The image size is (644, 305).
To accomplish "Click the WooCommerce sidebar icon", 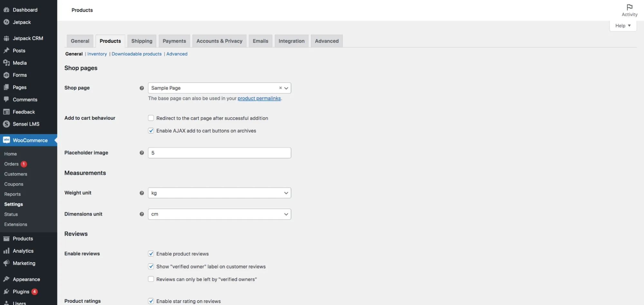I will tap(6, 140).
